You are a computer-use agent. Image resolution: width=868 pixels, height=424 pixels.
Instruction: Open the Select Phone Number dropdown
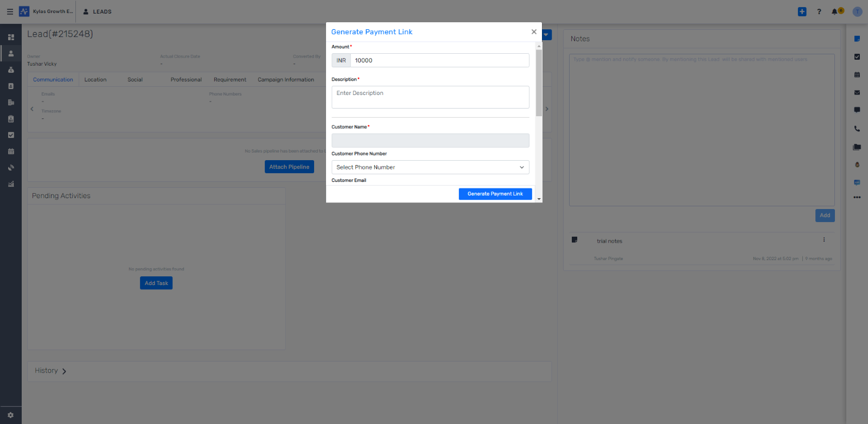tap(430, 167)
